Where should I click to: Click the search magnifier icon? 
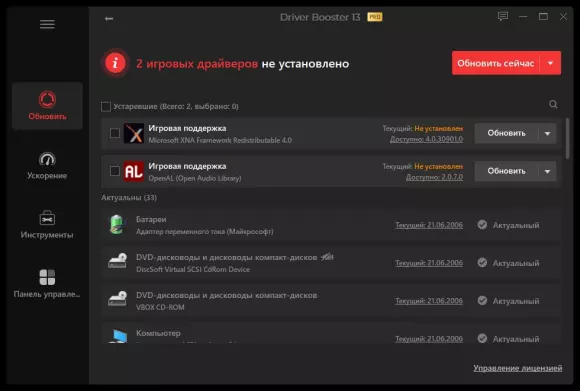tap(553, 104)
